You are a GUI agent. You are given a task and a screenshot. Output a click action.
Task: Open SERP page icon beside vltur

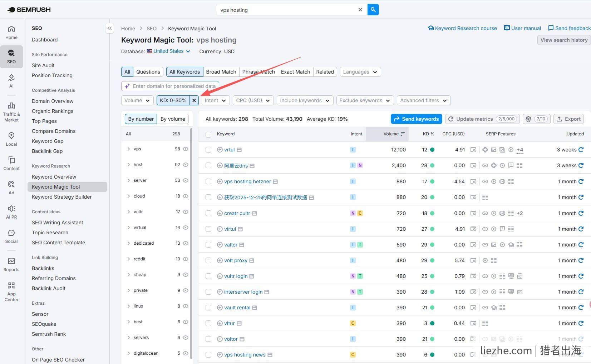(x=239, y=323)
